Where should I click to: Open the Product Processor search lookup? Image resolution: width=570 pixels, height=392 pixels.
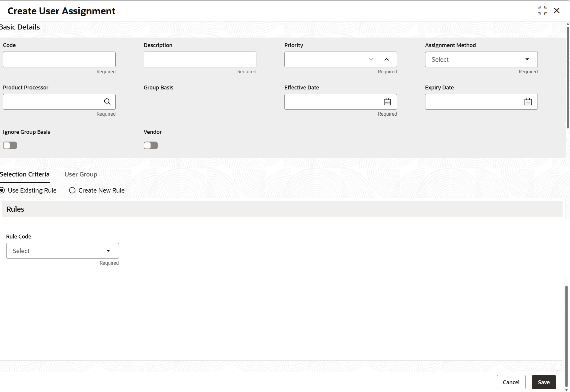(x=107, y=102)
